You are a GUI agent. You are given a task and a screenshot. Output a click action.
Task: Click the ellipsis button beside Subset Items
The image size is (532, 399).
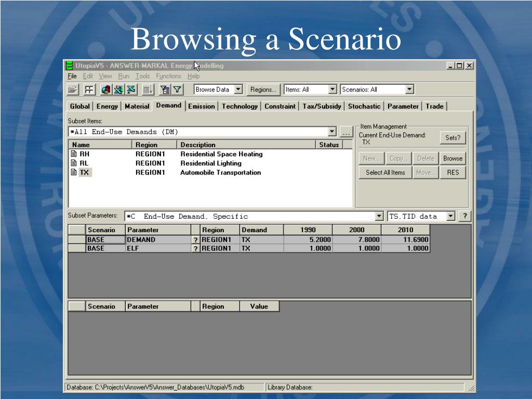click(346, 132)
